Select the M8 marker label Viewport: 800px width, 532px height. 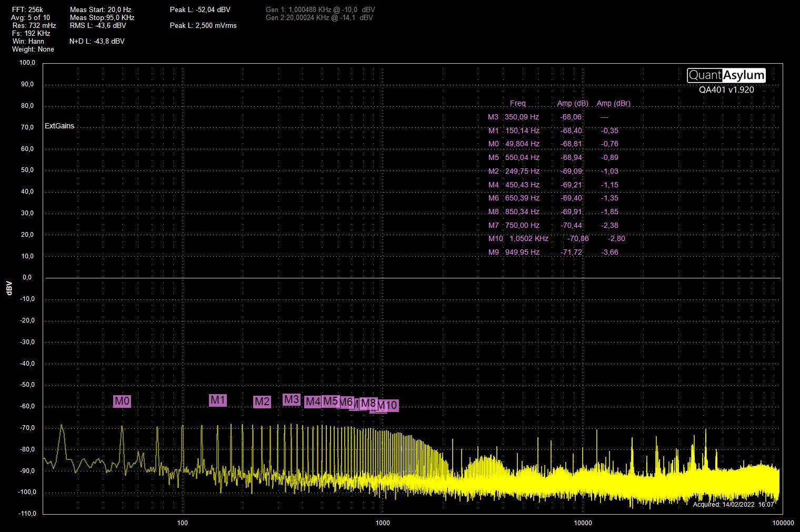coord(369,404)
